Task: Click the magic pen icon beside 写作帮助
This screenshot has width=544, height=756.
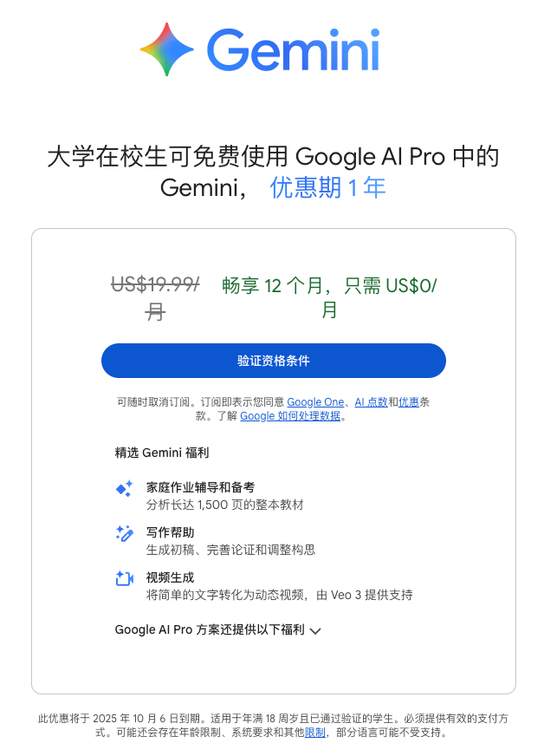Action: point(125,533)
